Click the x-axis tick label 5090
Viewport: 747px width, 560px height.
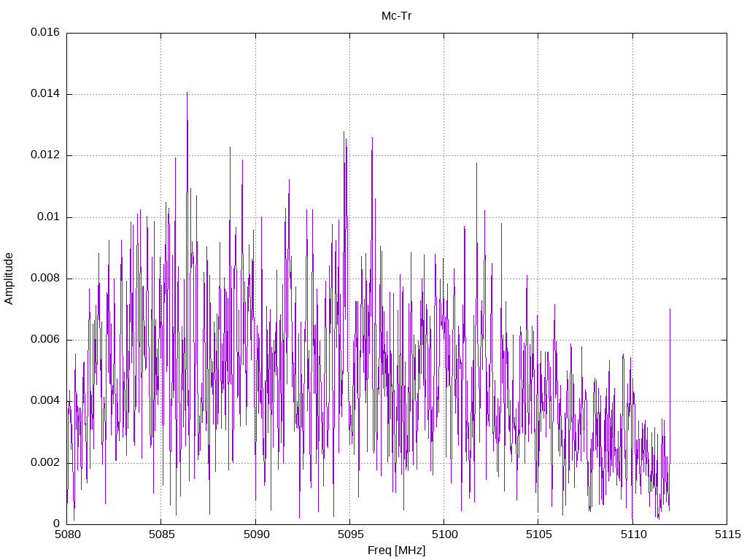[256, 534]
